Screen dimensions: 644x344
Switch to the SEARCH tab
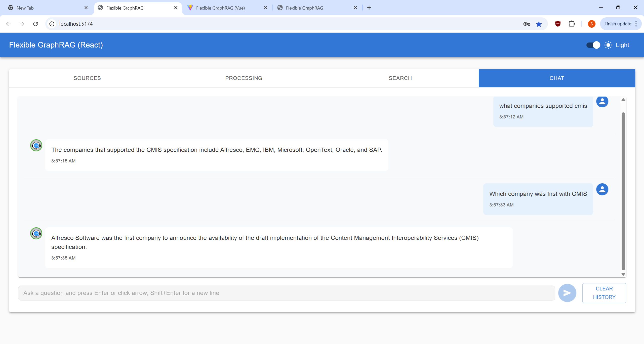[400, 78]
